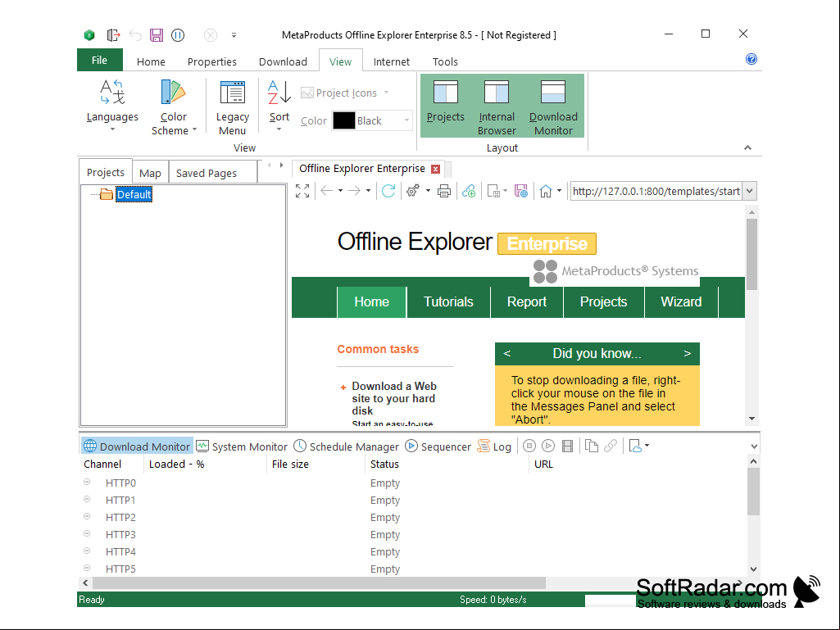Screen dimensions: 840x630
Task: Click the Download Monitor horizontal scrollbar
Action: click(319, 582)
